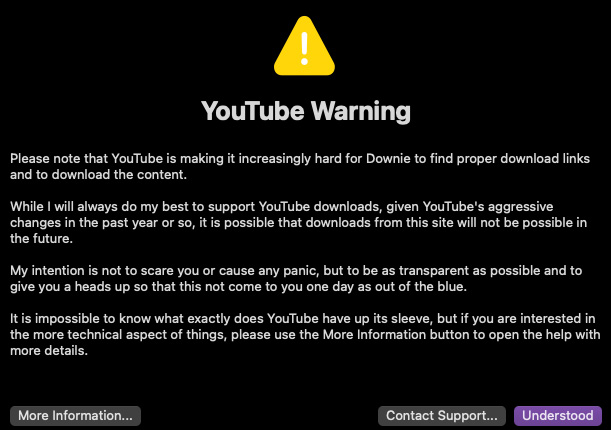
Task: Click the paragraph starting 'My intention is not'
Action: click(x=296, y=278)
